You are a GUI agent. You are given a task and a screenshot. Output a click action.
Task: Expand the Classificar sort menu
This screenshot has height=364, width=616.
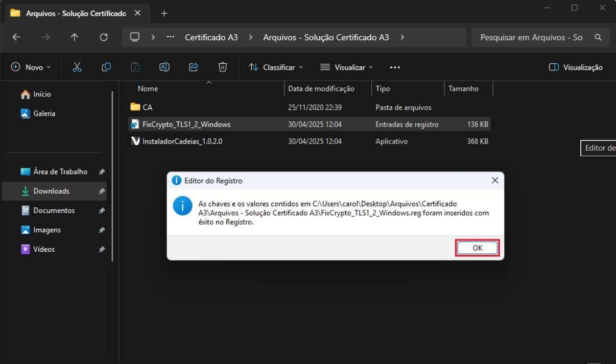tap(276, 67)
